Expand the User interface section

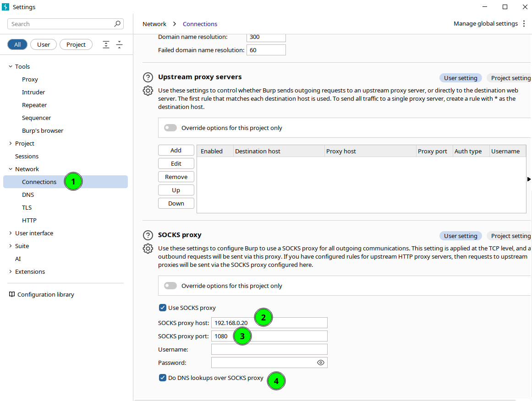point(11,233)
